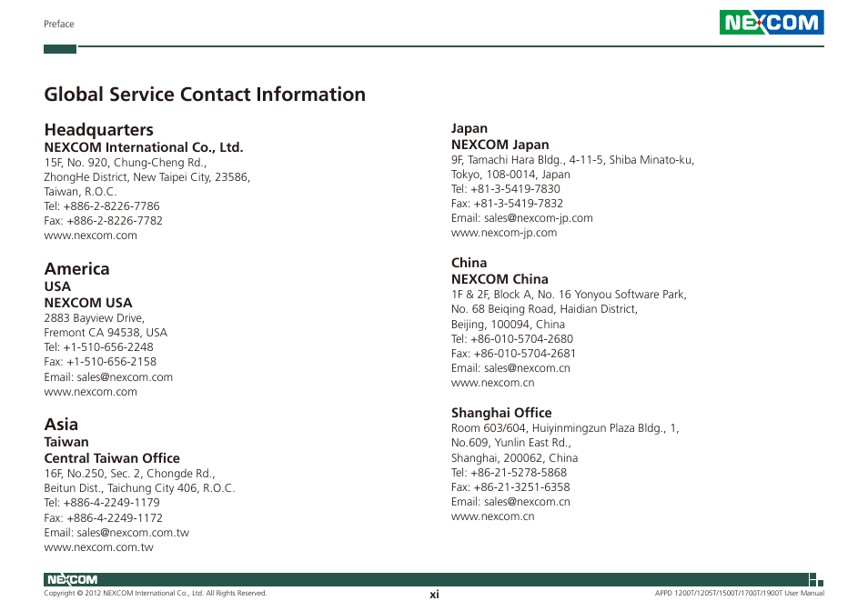Click the Asia heading
Image resolution: width=868 pixels, height=611 pixels.
[x=61, y=424]
